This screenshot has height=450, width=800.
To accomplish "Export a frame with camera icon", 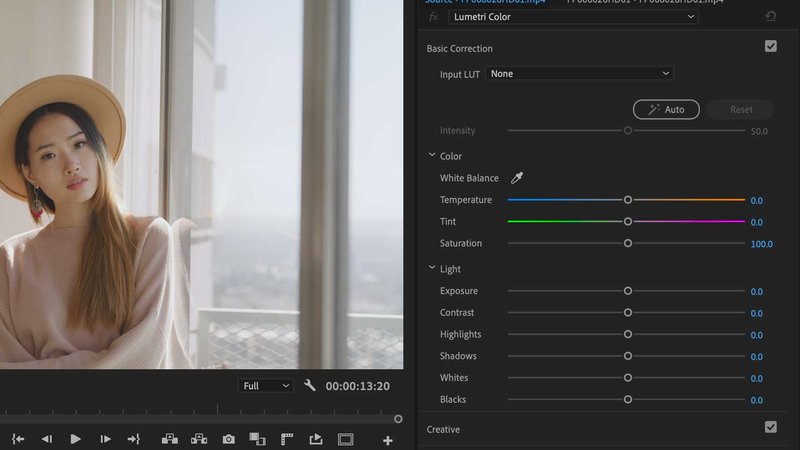I will pyautogui.click(x=229, y=439).
